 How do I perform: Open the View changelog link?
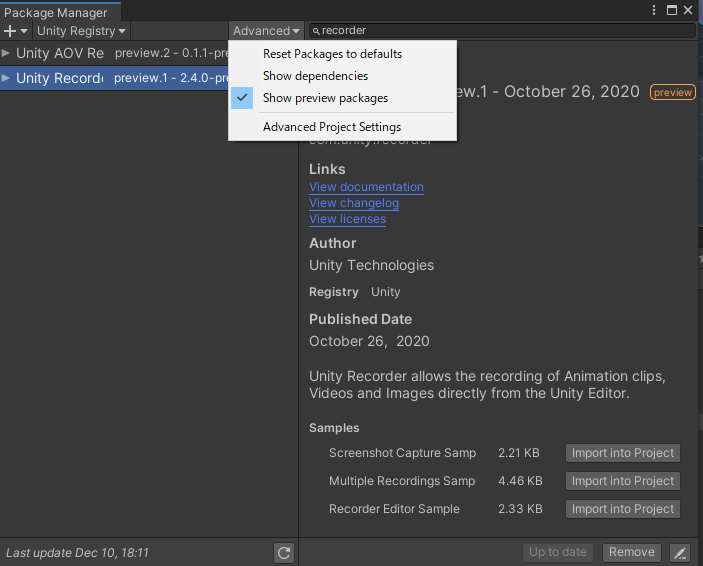[354, 203]
